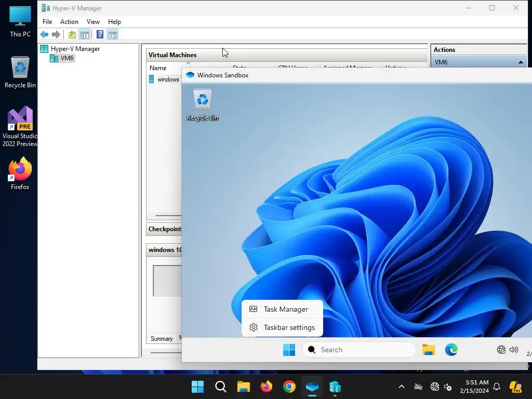This screenshot has width=532, height=399.
Task: Click the Name column header
Action: tap(158, 68)
